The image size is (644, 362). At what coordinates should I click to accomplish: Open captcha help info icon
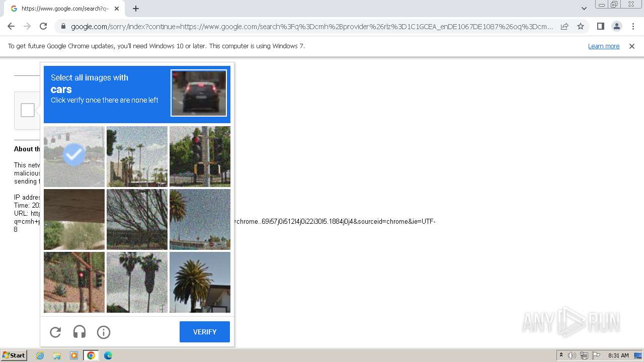click(104, 332)
